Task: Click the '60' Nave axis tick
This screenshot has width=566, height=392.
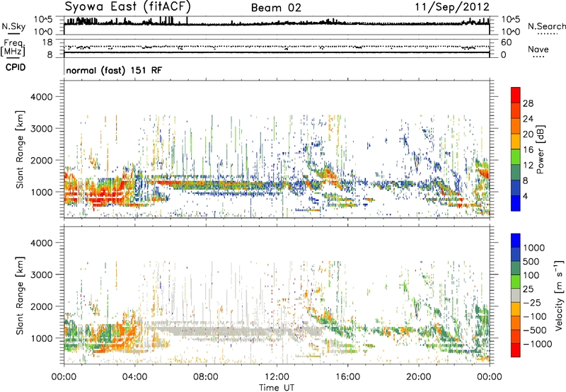Action: click(x=507, y=42)
